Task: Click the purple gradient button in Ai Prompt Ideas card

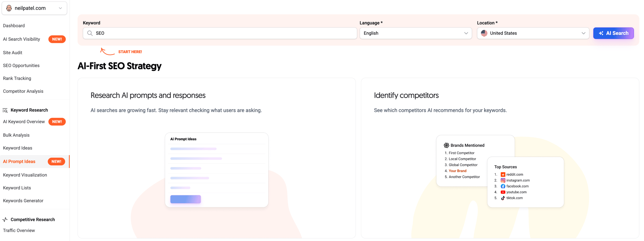Action: [x=185, y=199]
